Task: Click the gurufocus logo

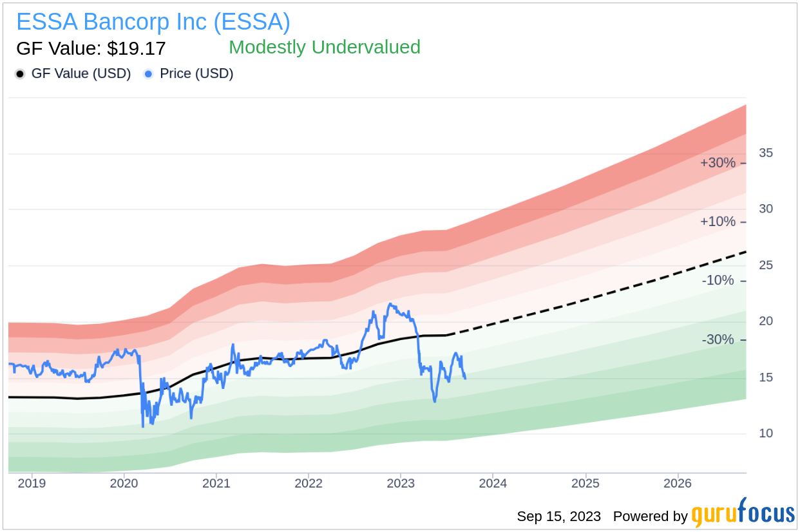Action: pyautogui.click(x=743, y=513)
